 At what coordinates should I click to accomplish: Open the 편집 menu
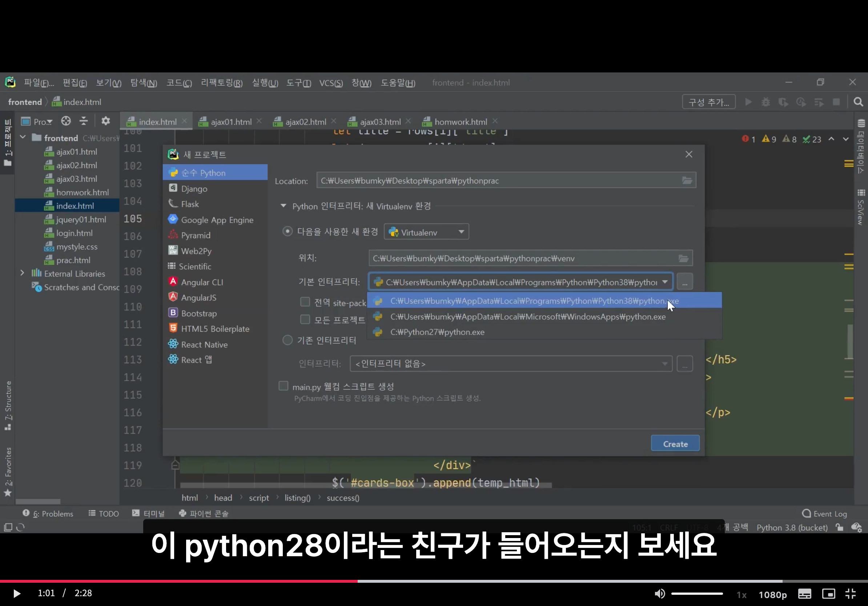coord(75,83)
